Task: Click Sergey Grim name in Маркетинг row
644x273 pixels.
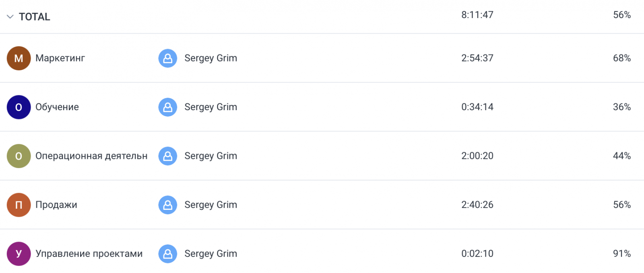Action: (x=211, y=58)
